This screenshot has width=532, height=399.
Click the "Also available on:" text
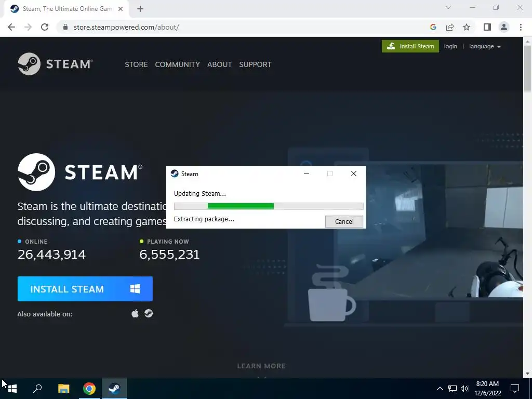tap(45, 314)
